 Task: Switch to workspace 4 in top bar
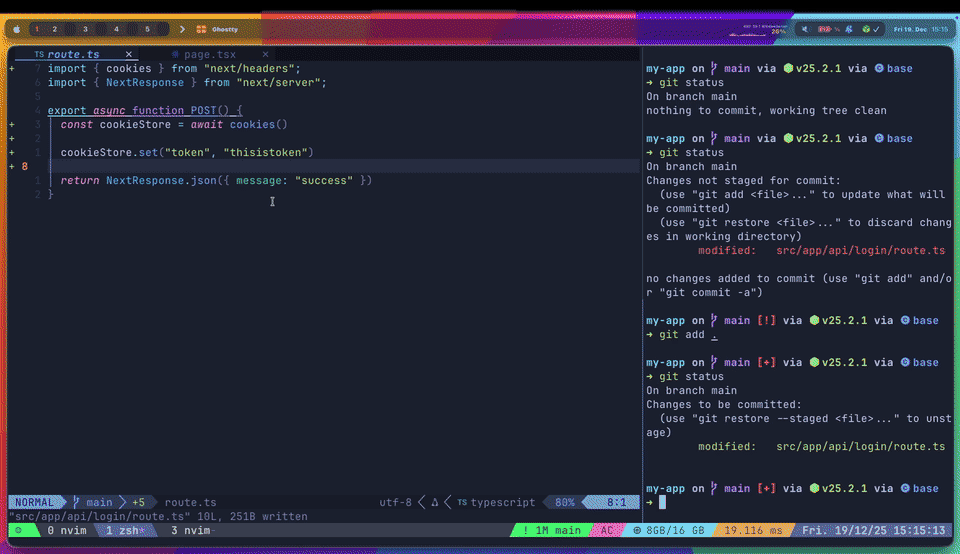pos(116,29)
